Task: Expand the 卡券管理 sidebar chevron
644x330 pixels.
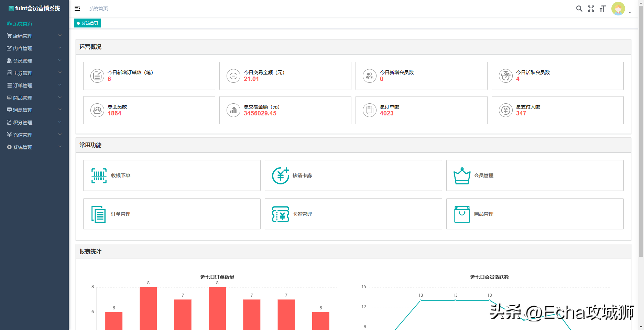Action: (60, 72)
